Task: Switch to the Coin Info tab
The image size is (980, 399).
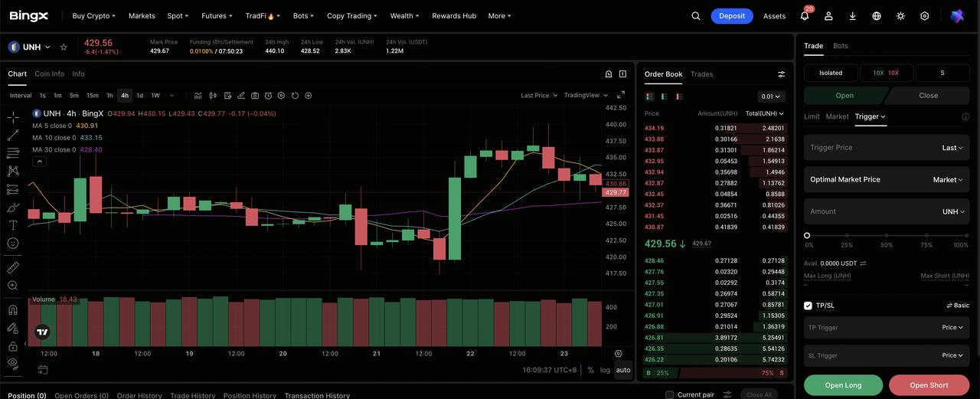Action: (x=50, y=74)
